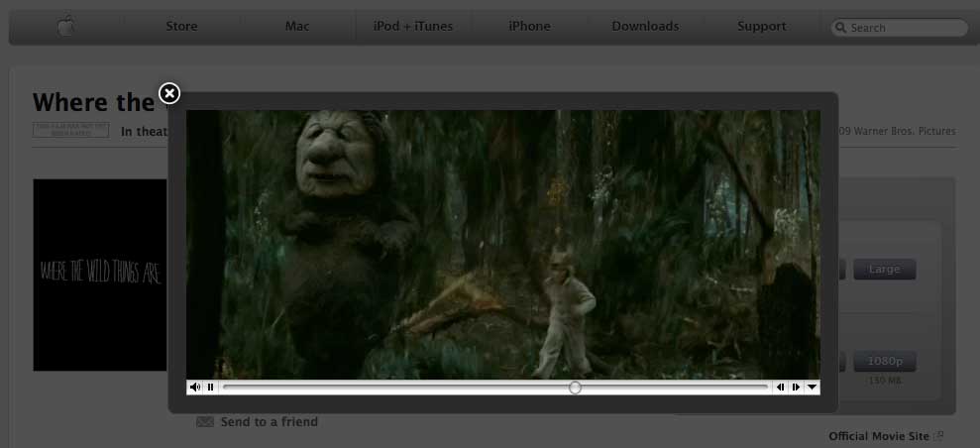Step back one frame in the trailer
980x448 pixels.
(x=781, y=388)
